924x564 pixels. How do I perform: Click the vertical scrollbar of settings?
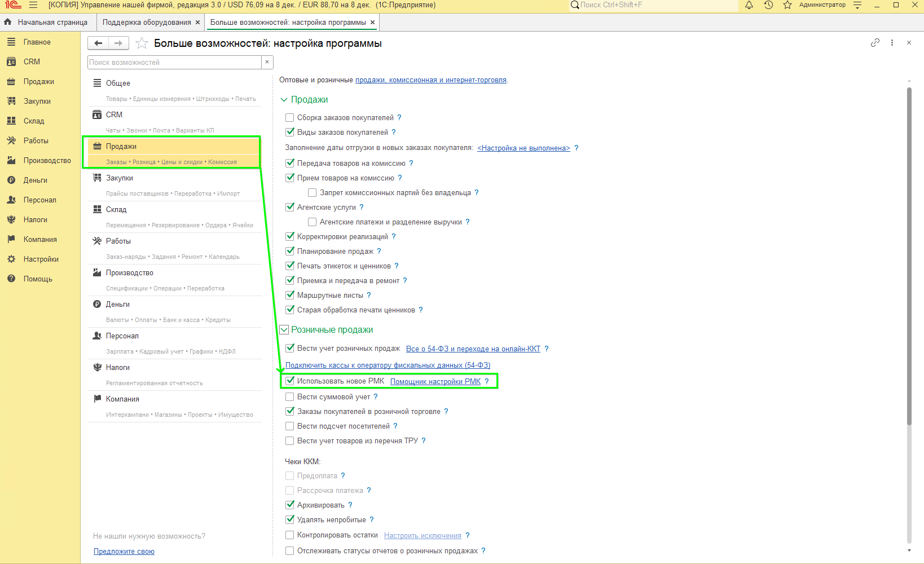909,254
